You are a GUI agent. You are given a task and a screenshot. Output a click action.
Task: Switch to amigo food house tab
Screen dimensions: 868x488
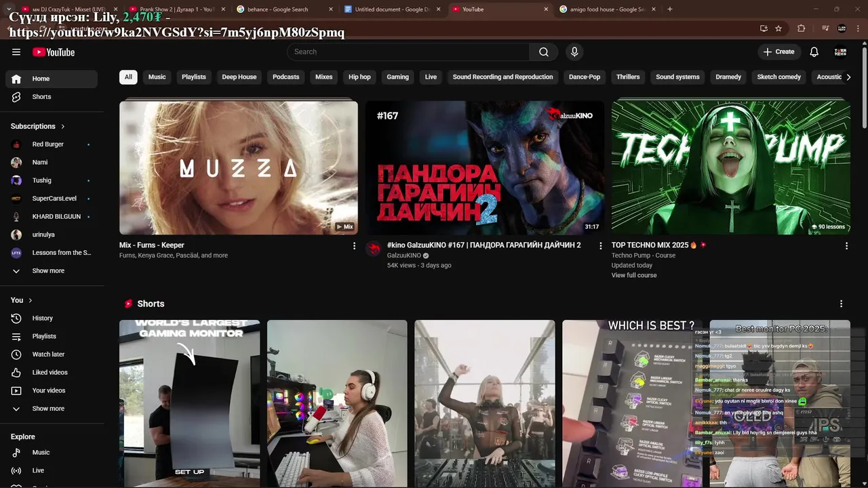607,9
